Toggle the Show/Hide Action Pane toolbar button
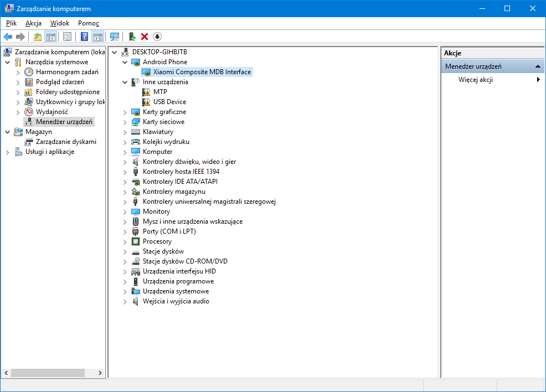Screen dimensions: 546x392 [x=97, y=37]
